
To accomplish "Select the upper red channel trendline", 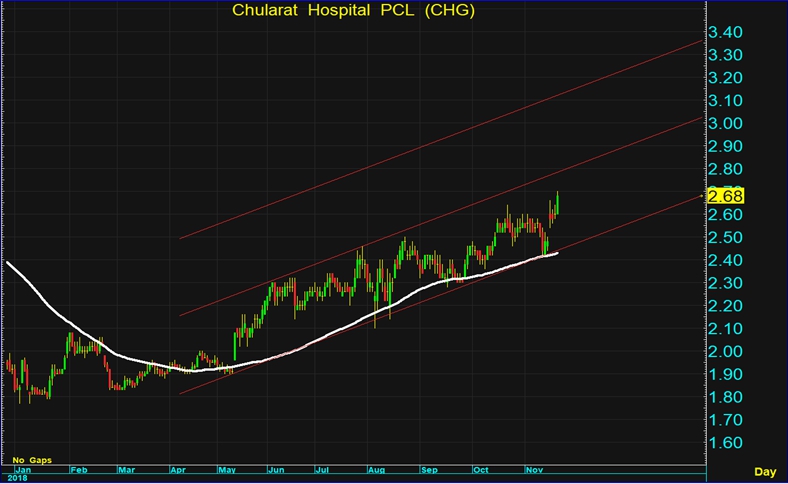I will coord(441,140).
